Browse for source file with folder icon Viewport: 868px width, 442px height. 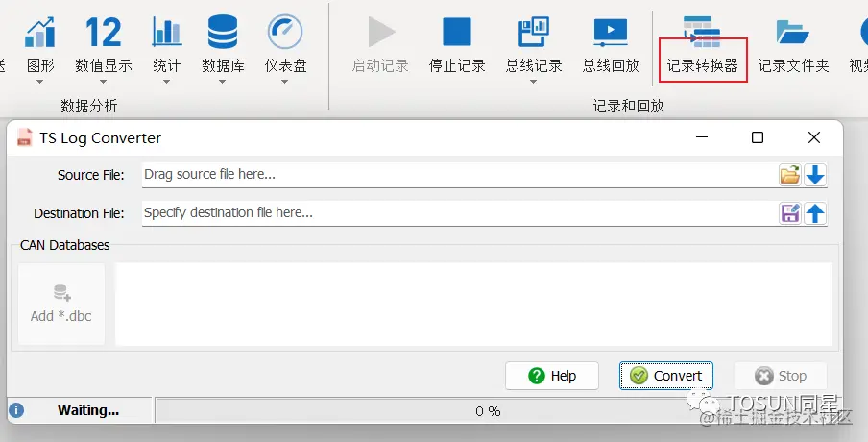[x=790, y=175]
